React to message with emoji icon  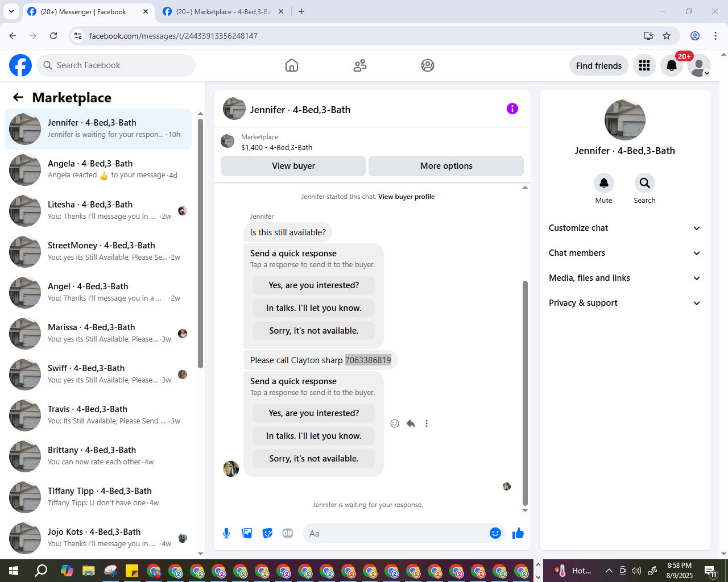(395, 423)
